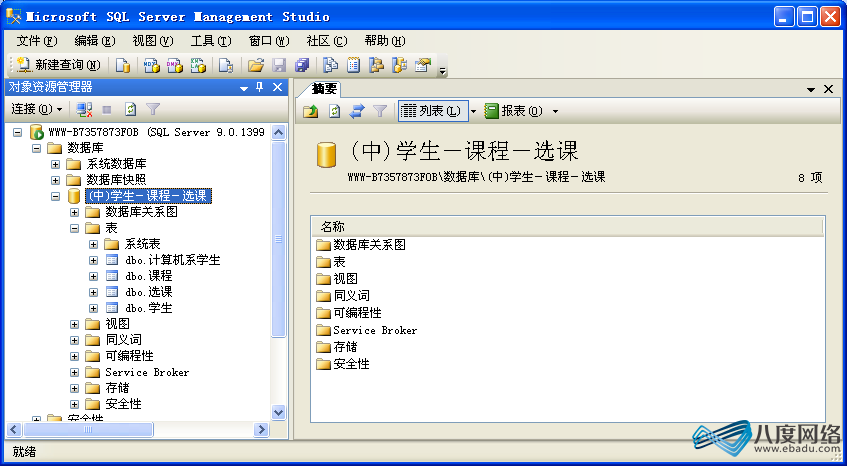Collapse the 数据库 tree node

coord(36,148)
